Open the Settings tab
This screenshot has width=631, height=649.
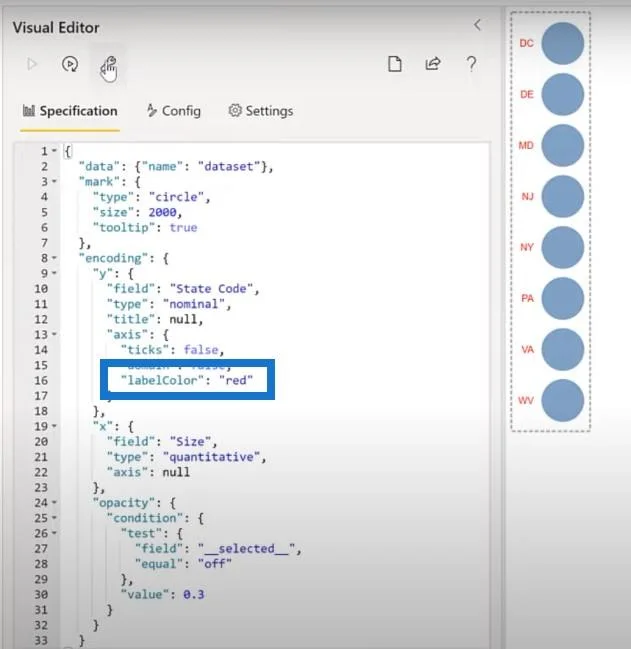click(261, 111)
